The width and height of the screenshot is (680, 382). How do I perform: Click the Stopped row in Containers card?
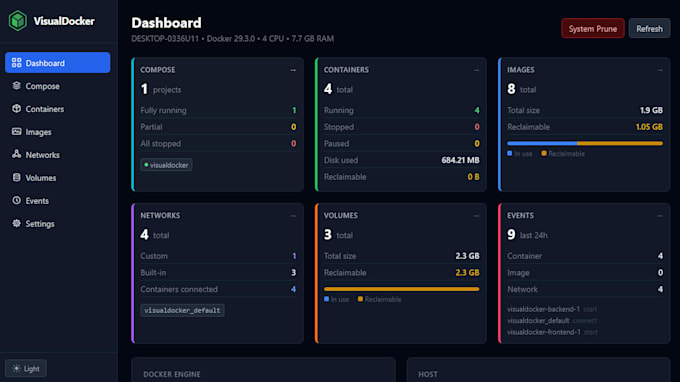pos(402,127)
